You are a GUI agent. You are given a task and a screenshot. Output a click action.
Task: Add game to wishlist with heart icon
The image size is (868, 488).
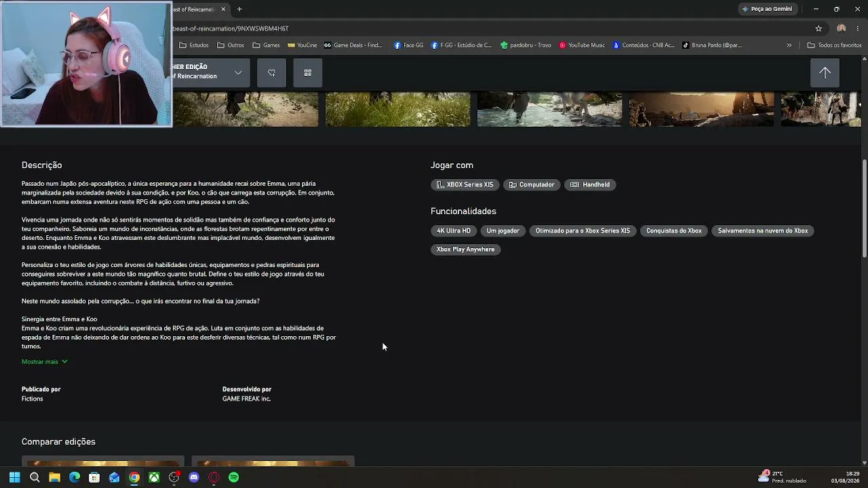point(271,73)
